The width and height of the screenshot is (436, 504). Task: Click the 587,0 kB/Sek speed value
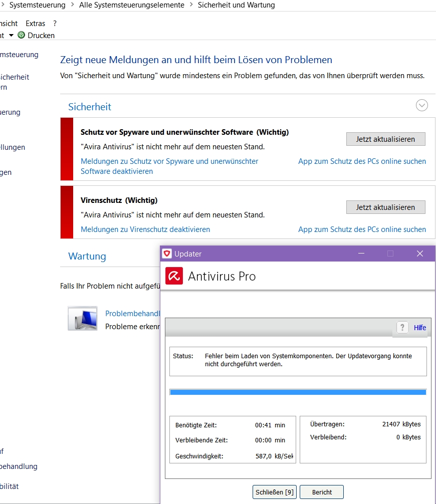click(x=274, y=456)
